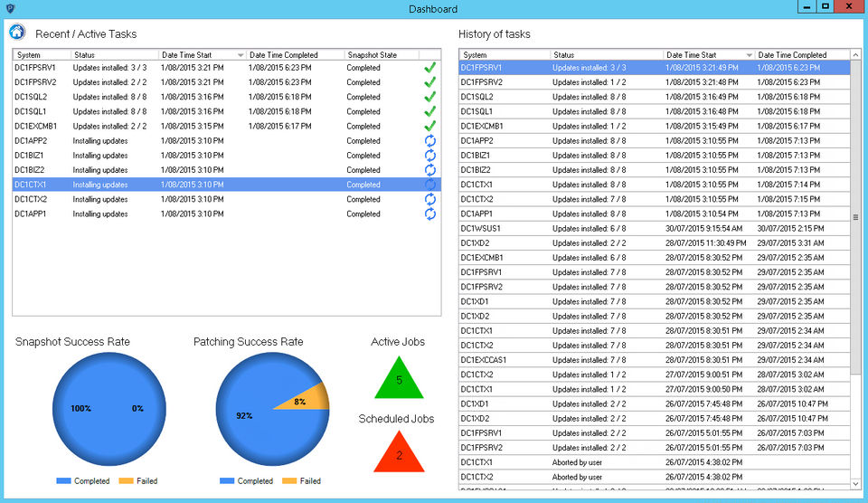Click blue Completed swatch under Patching Success Rate

tap(227, 481)
